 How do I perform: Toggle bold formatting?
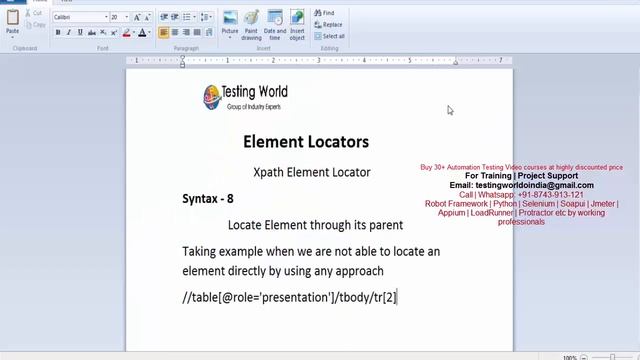click(58, 33)
